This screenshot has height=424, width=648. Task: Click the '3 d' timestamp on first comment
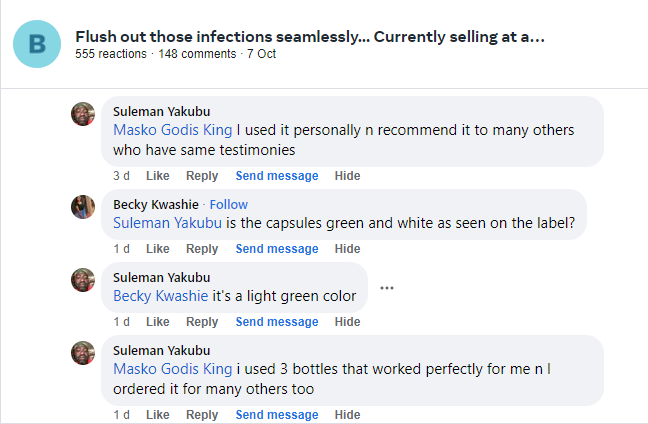(122, 176)
